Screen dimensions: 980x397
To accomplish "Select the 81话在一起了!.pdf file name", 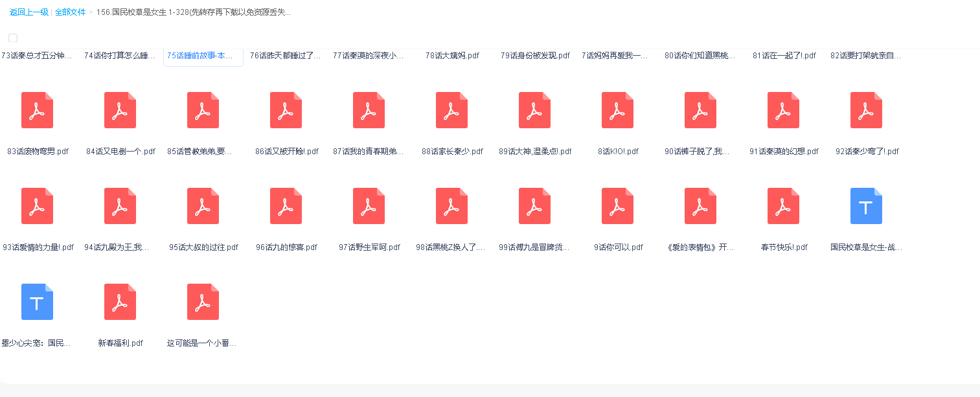I will click(784, 56).
